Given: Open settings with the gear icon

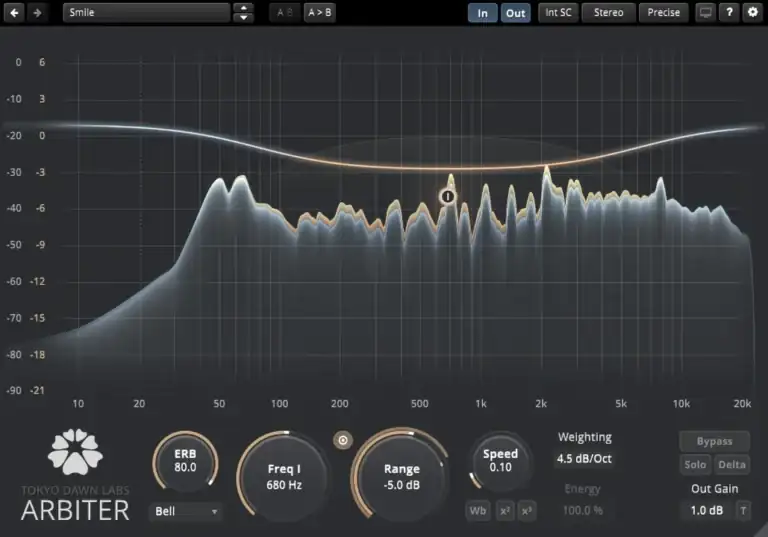Looking at the screenshot, I should tap(753, 12).
